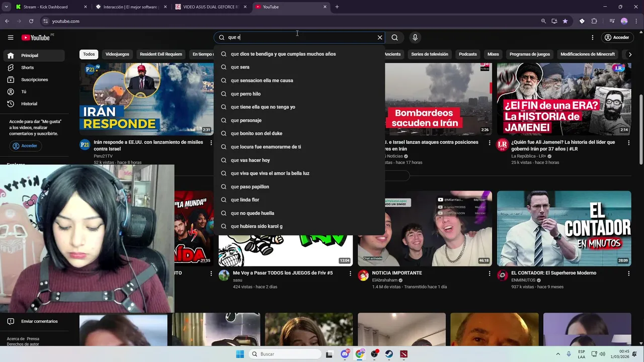The height and width of the screenshot is (362, 644).
Task: Bookmark this page with the star icon
Action: point(565,21)
